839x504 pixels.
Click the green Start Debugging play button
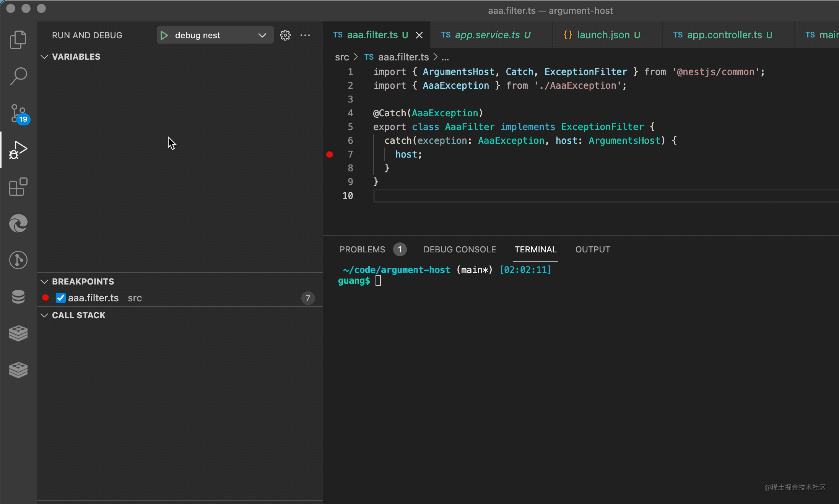(164, 36)
